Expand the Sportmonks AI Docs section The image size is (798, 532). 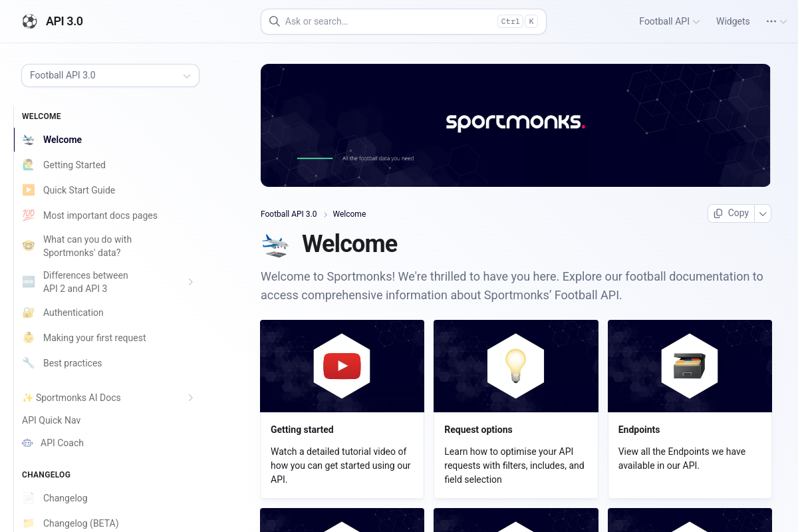click(190, 398)
